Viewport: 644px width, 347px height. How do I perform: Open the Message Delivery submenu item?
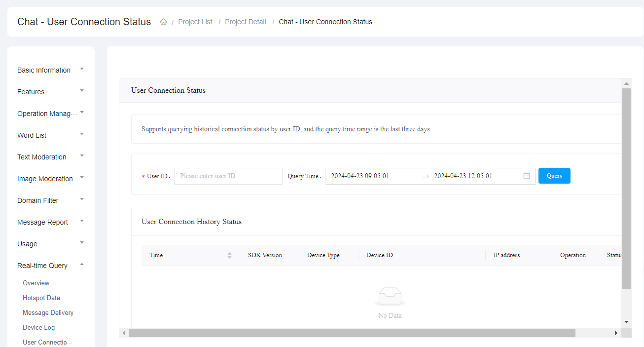point(48,312)
